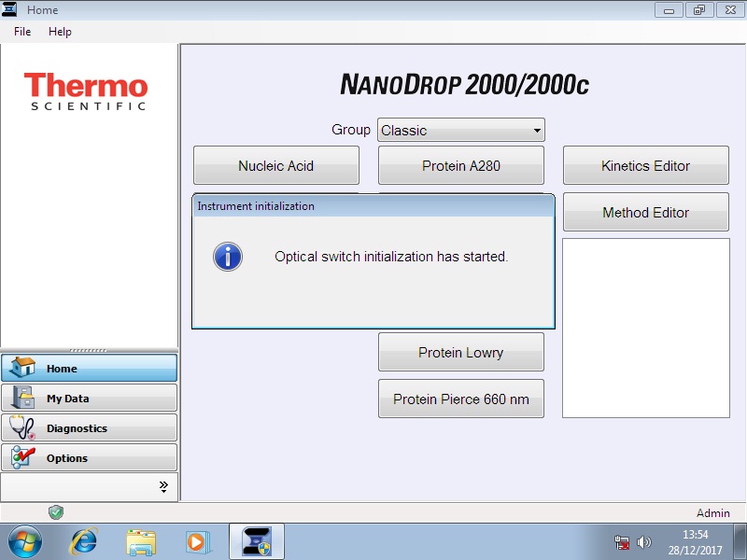
Task: Open Windows Explorer from the taskbar
Action: coord(141,542)
